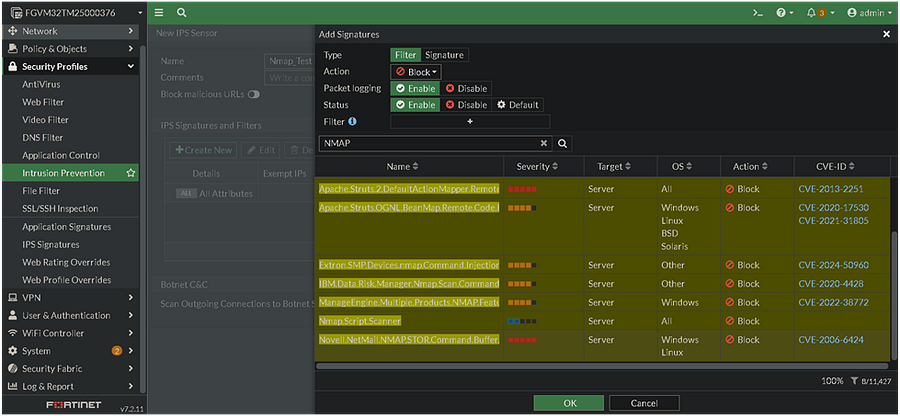Expand the VPN menu
This screenshot has width=900, height=416.
click(x=72, y=297)
